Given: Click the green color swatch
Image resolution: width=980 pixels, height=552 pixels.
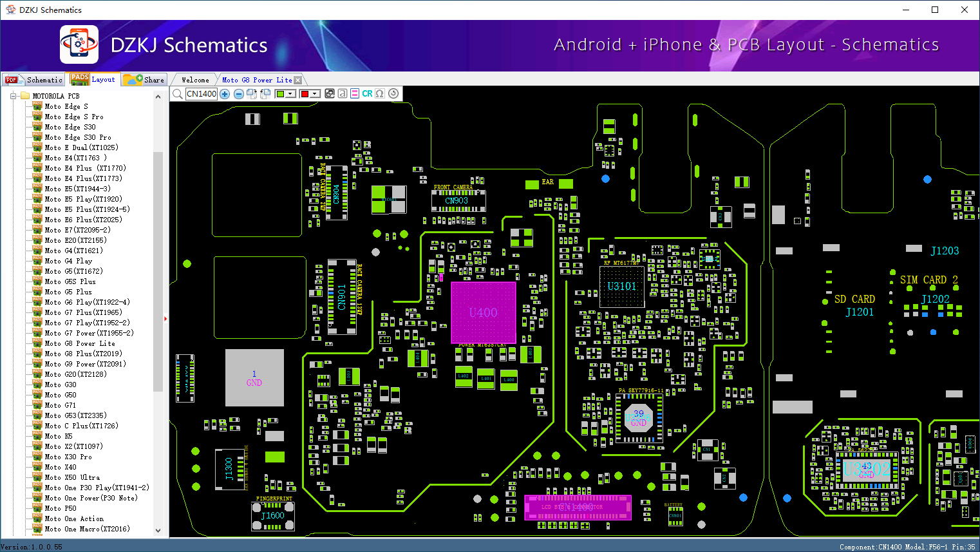Looking at the screenshot, I should [280, 94].
